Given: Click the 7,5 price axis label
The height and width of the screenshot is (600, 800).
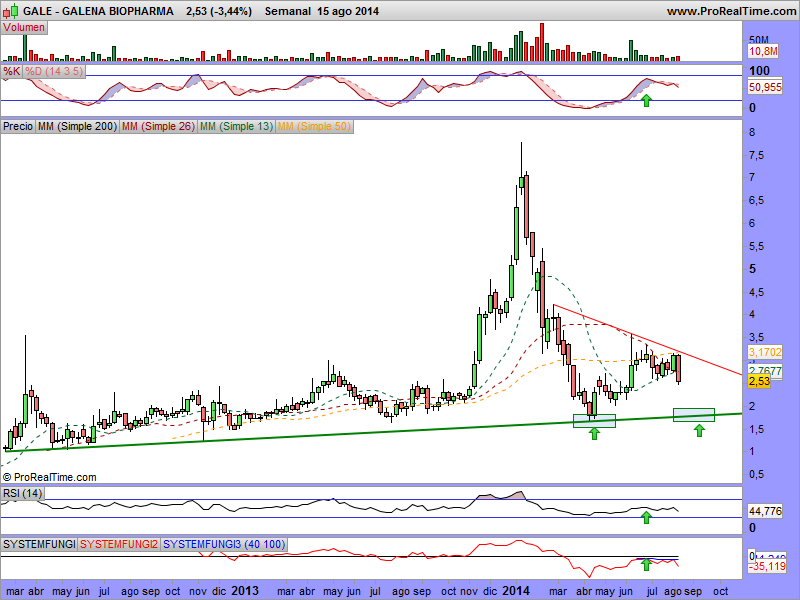Looking at the screenshot, I should [756, 156].
